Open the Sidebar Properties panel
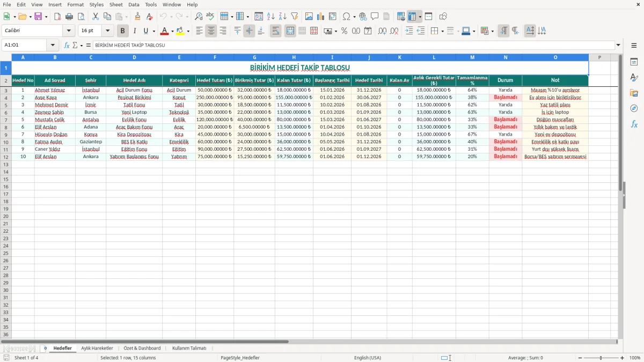 point(634,62)
